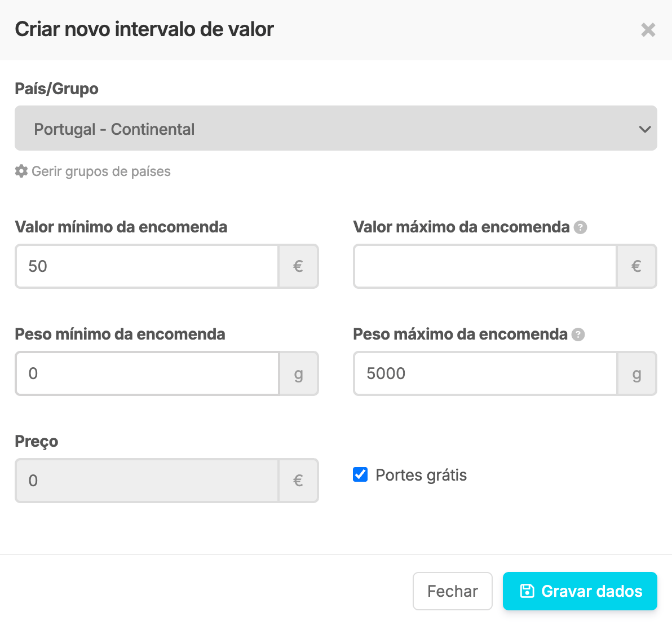672x625 pixels.
Task: Click the chevron on the country group dropdown
Action: click(645, 129)
